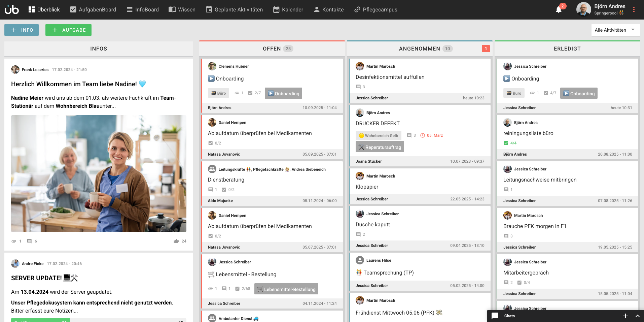Open the welcome post photo of two women
This screenshot has width=644, height=322.
coord(99,173)
